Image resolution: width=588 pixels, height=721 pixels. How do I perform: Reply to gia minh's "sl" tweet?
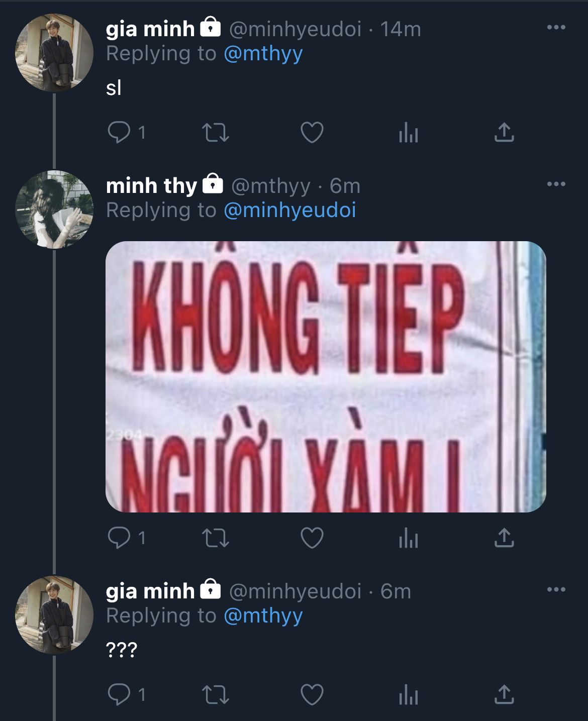pos(119,133)
